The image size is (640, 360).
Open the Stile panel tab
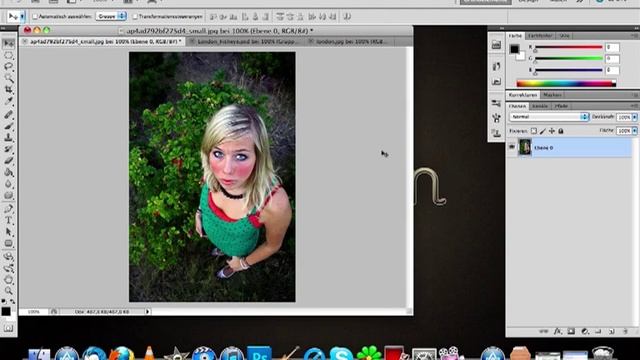[x=564, y=36]
